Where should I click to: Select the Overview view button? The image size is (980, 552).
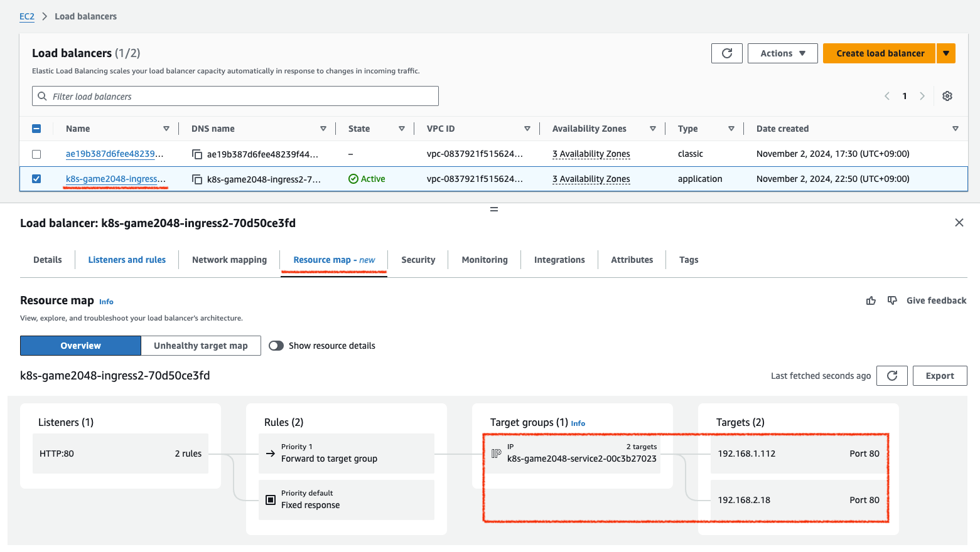click(x=80, y=346)
